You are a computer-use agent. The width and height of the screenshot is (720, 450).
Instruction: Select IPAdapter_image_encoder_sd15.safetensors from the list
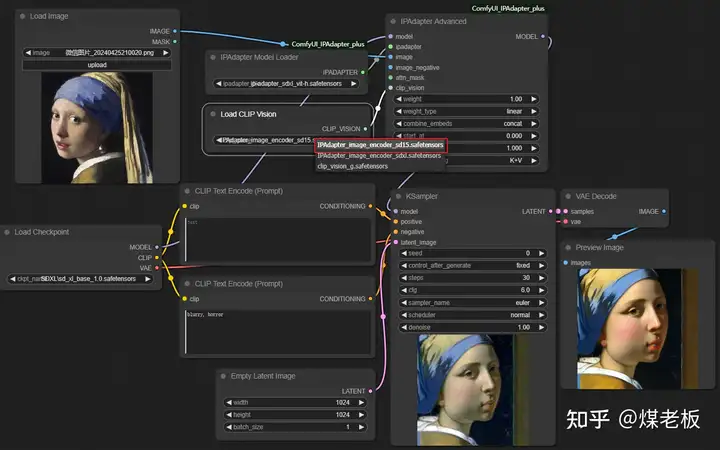coord(380,145)
